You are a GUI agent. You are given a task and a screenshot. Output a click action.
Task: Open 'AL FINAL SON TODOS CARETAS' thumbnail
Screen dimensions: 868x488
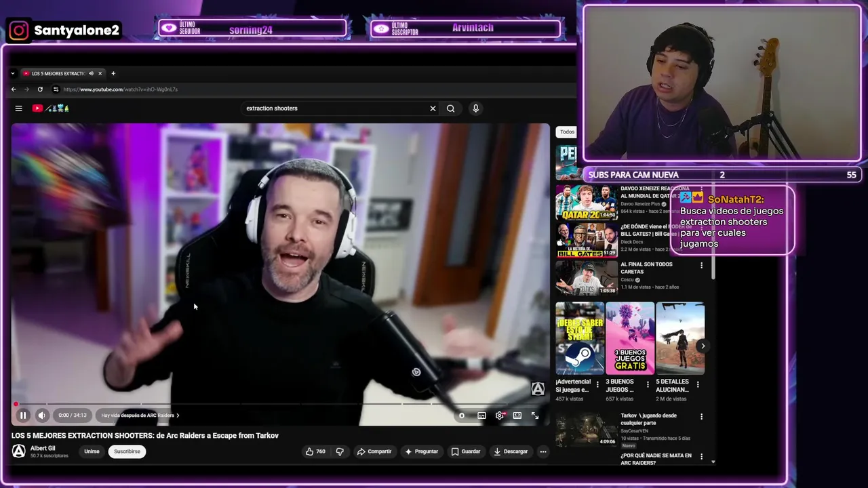[587, 278]
